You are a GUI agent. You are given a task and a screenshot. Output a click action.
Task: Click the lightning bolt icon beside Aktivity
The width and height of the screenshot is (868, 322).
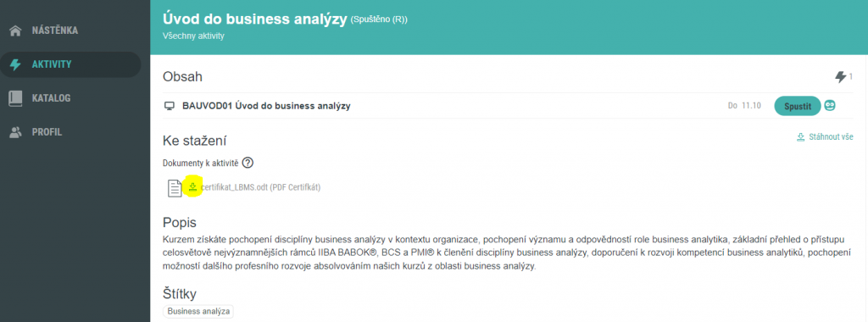tap(15, 64)
